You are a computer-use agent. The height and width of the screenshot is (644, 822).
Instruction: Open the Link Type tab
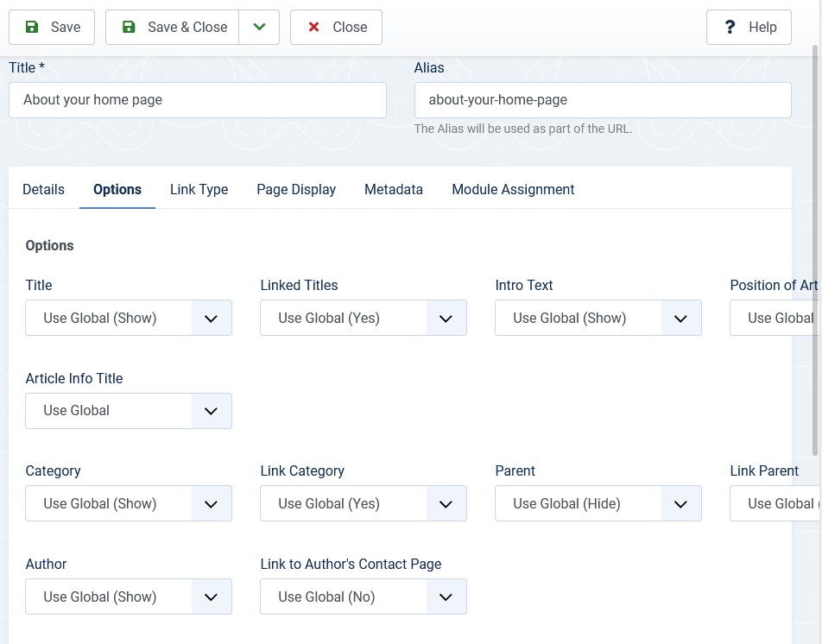click(199, 189)
